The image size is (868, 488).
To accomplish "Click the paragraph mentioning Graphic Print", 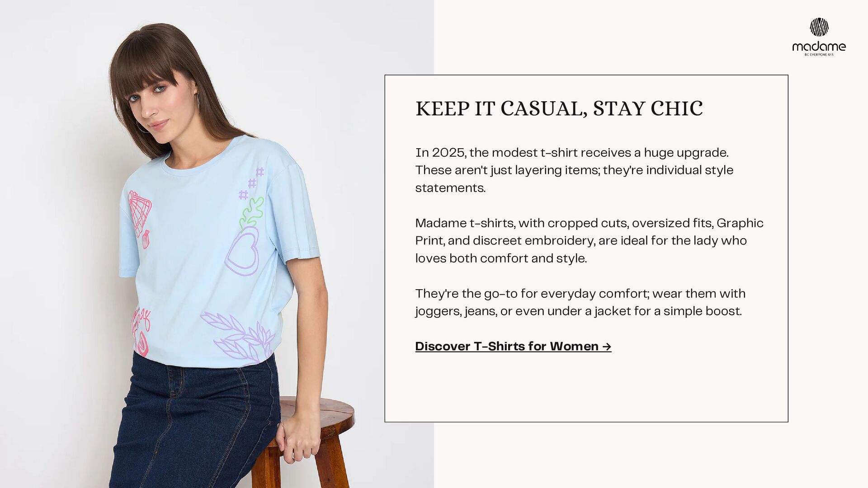I will 589,240.
